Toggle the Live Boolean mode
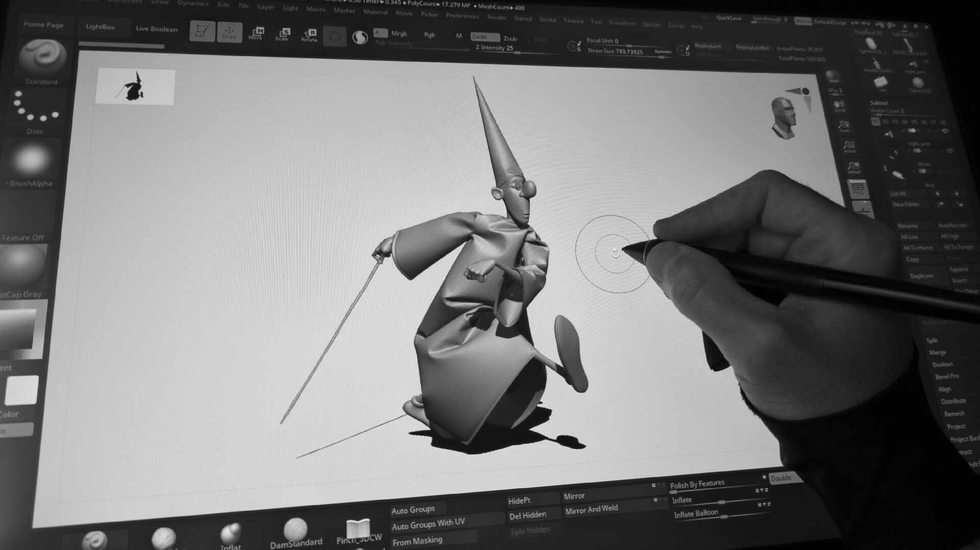Viewport: 980px width, 550px height. (x=156, y=29)
